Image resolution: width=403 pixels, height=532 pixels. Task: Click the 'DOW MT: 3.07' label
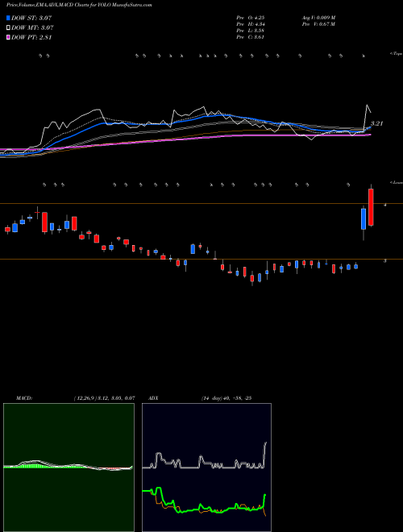tap(32, 28)
